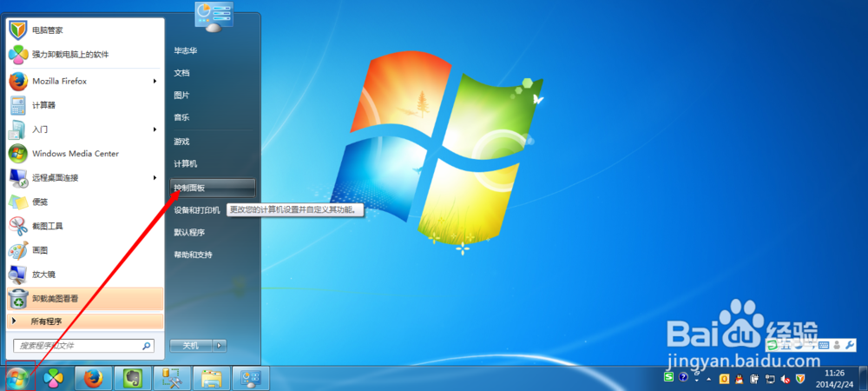Click orange Outlook tray icon

coord(724,379)
